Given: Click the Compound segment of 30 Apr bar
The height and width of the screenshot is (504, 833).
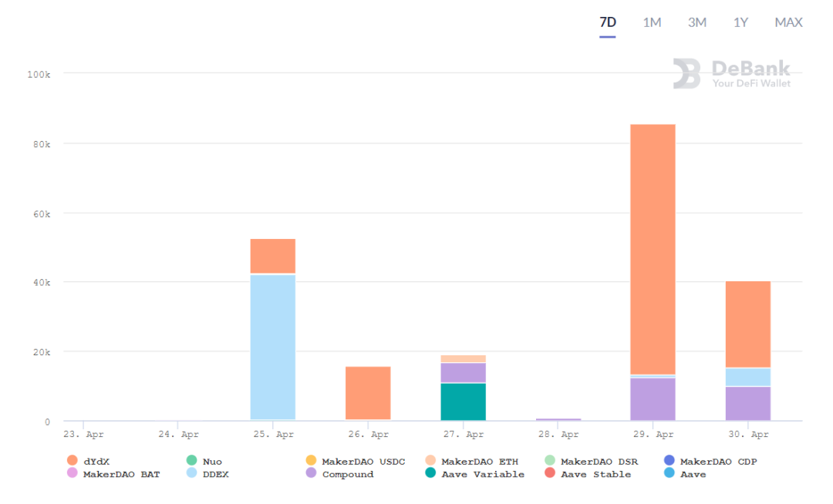Looking at the screenshot, I should click(748, 404).
